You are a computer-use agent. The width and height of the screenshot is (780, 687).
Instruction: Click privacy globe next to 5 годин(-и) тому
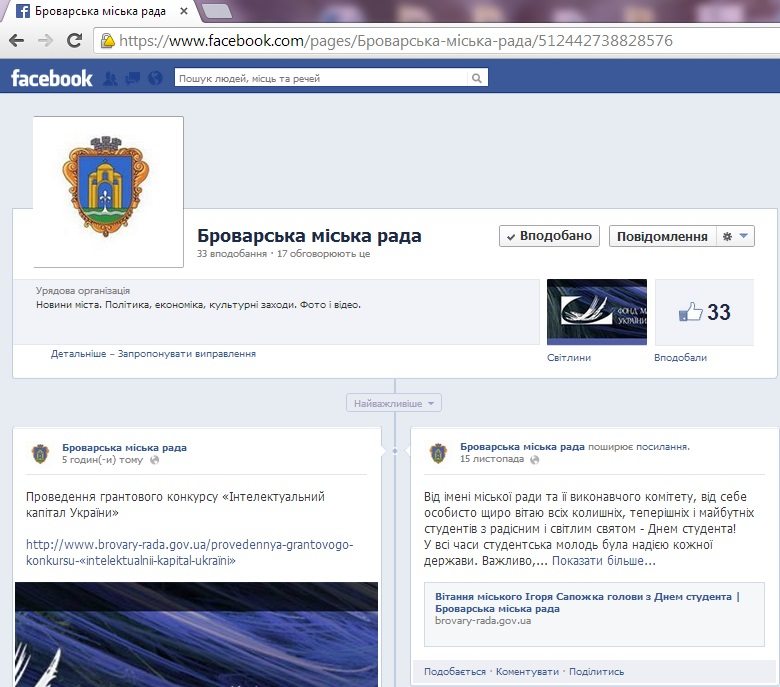pos(155,460)
